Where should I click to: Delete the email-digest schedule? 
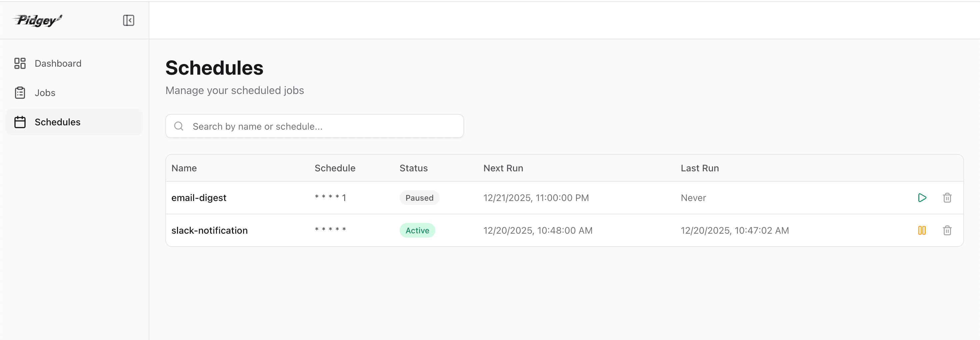(947, 197)
